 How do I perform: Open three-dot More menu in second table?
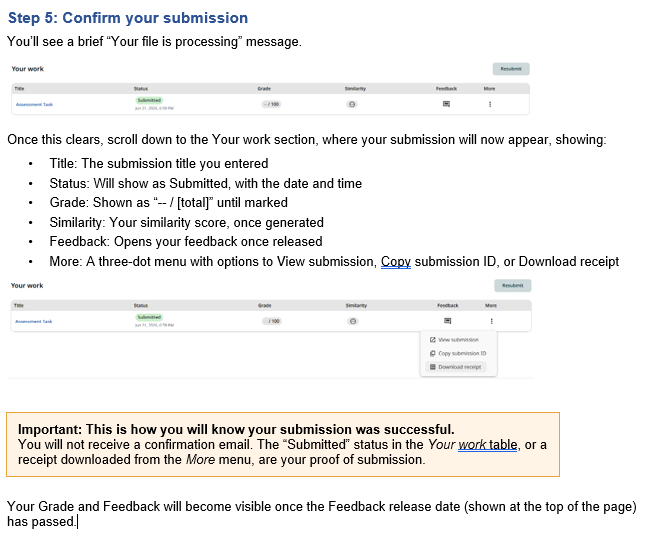click(491, 321)
